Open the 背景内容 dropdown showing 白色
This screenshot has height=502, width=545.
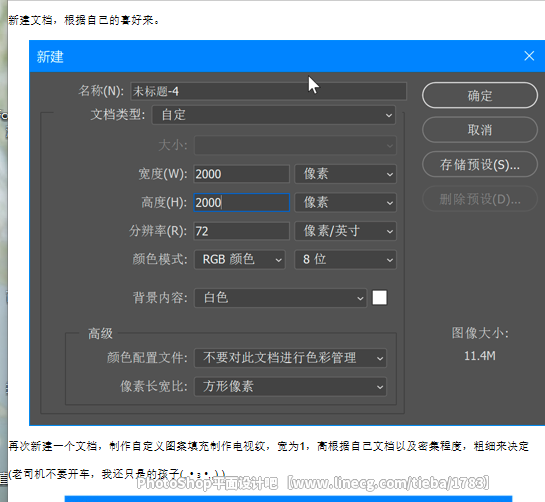[280, 298]
